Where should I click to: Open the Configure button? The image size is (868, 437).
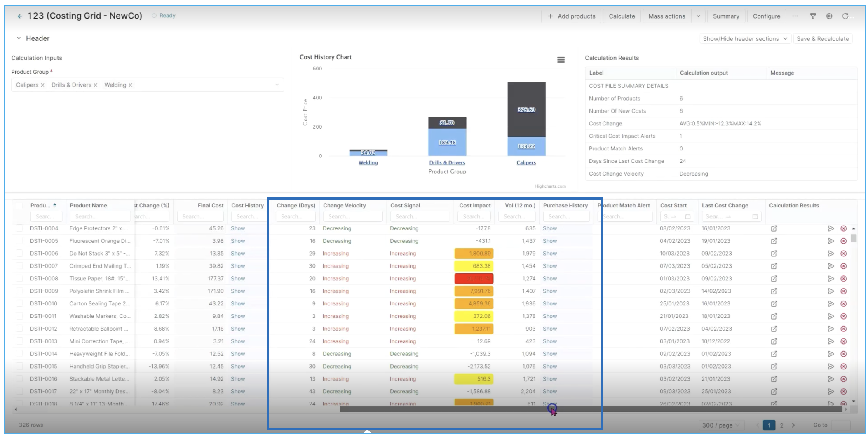tap(766, 16)
